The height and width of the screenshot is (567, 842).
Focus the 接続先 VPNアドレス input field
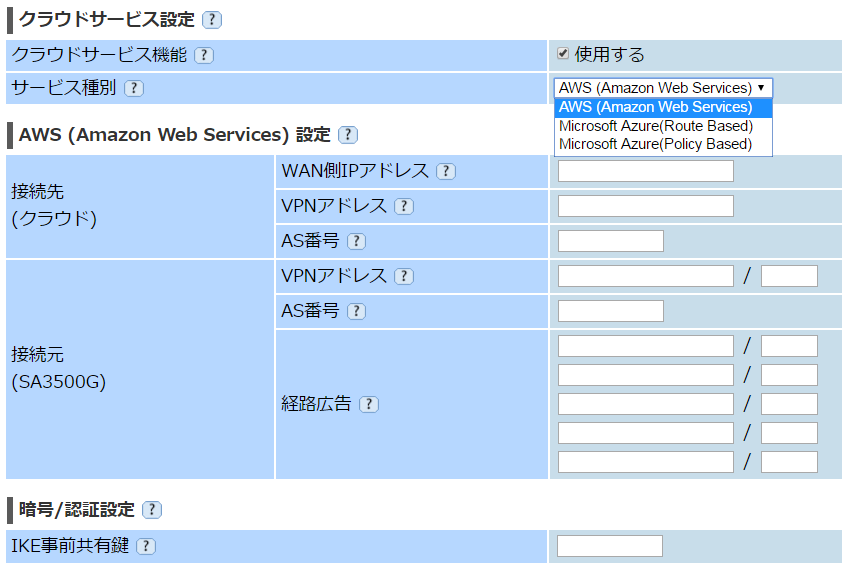tap(645, 206)
